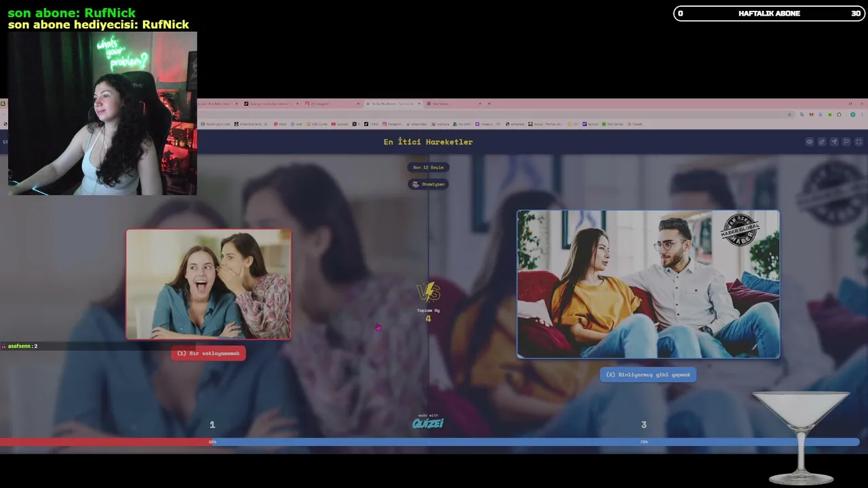Click the En İtici Hareketler title
This screenshot has width=868, height=488.
pyautogui.click(x=428, y=142)
